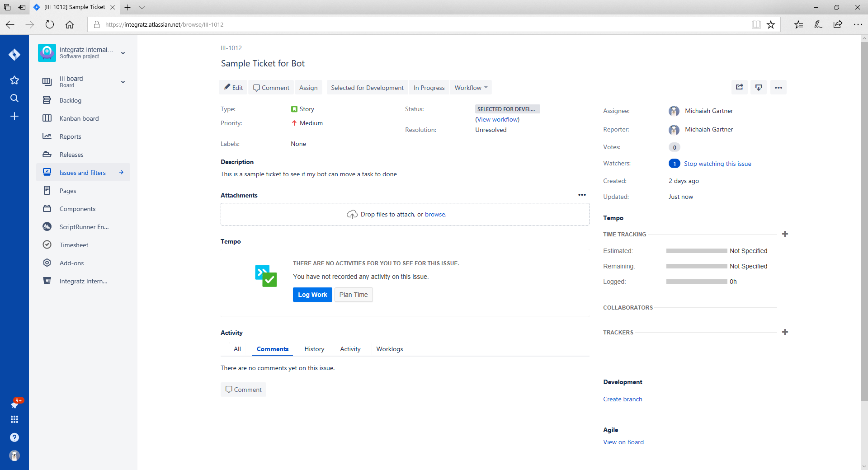Click the help question mark icon
The width and height of the screenshot is (868, 470).
[x=14, y=437]
